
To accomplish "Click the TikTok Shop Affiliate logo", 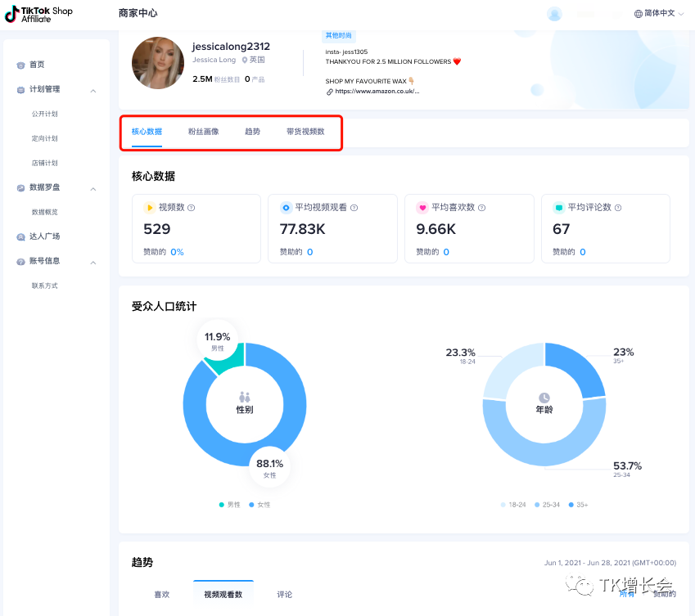I will tap(37, 13).
